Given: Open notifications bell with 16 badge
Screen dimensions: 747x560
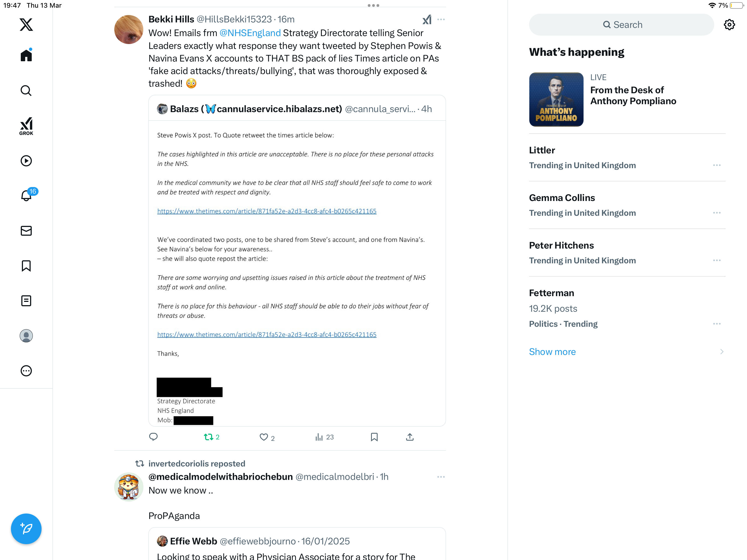Looking at the screenshot, I should pos(27,195).
